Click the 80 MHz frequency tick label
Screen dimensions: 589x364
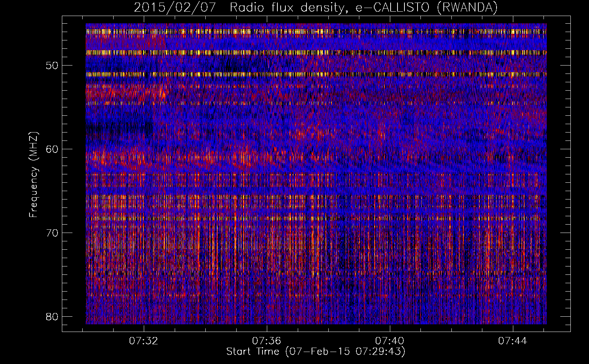pyautogui.click(x=52, y=317)
